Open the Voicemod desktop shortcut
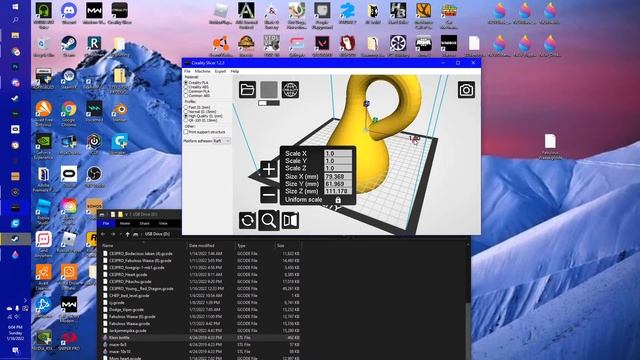The width and height of the screenshot is (640, 360). (94, 112)
